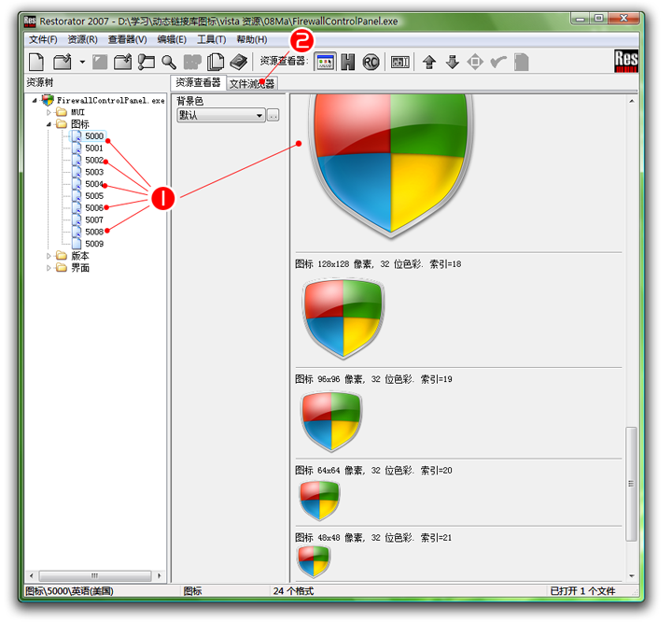Click the grayed puzzle-piece toolbar icon
This screenshot has width=672, height=622.
click(192, 63)
